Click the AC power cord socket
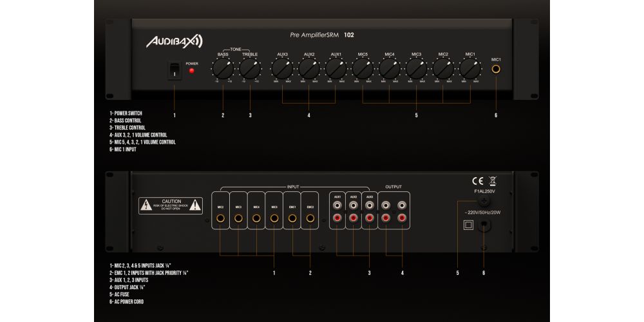 (x=484, y=225)
